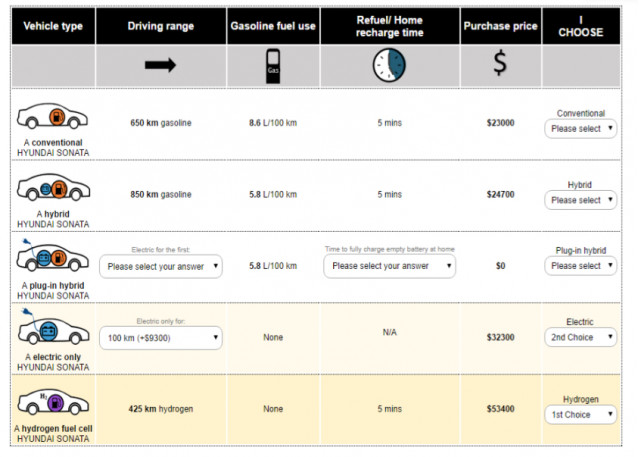Viewport: 640px width, 457px height.
Task: Click the gas pump icon under Gasoline fuel use
Action: click(273, 66)
